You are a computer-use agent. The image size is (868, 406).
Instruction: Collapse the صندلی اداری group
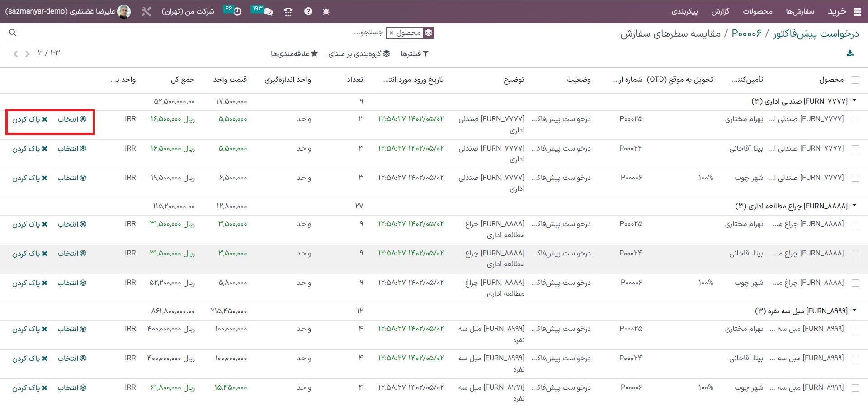(854, 101)
